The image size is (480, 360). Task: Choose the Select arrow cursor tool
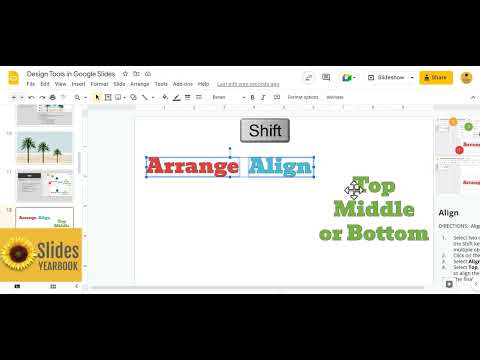point(97,97)
